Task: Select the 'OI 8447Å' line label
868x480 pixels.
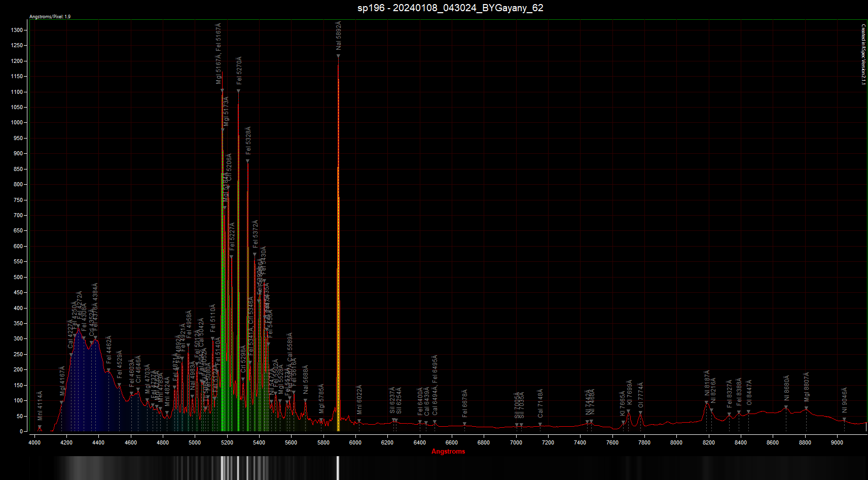Action: pyautogui.click(x=749, y=392)
